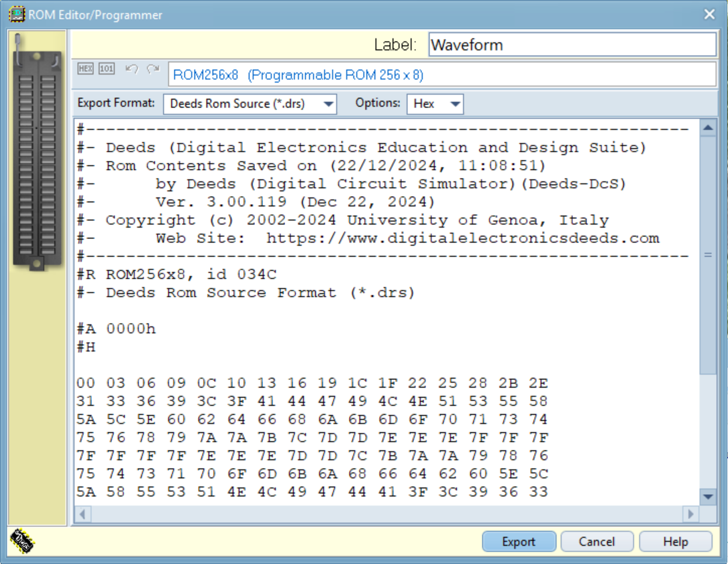Click the vertical scrollbar up arrow
The width and height of the screenshot is (728, 564).
(x=708, y=128)
